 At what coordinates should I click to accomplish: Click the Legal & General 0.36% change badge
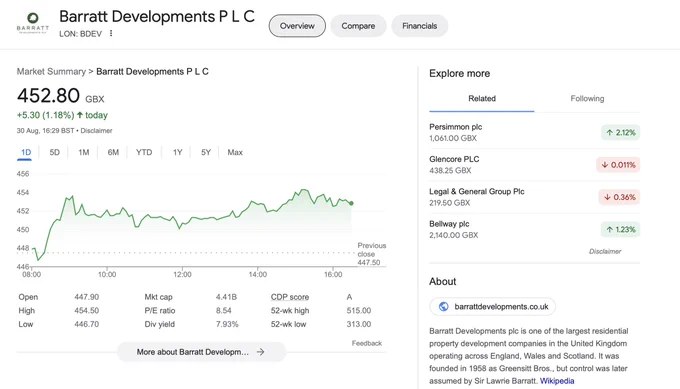[x=619, y=197]
